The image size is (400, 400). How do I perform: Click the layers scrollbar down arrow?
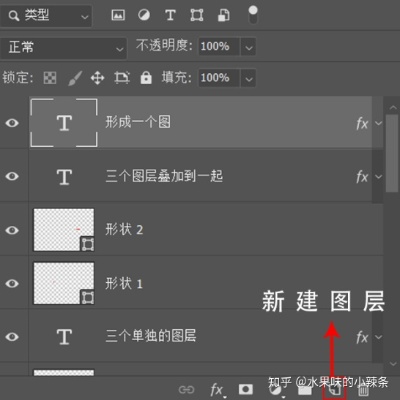(393, 364)
